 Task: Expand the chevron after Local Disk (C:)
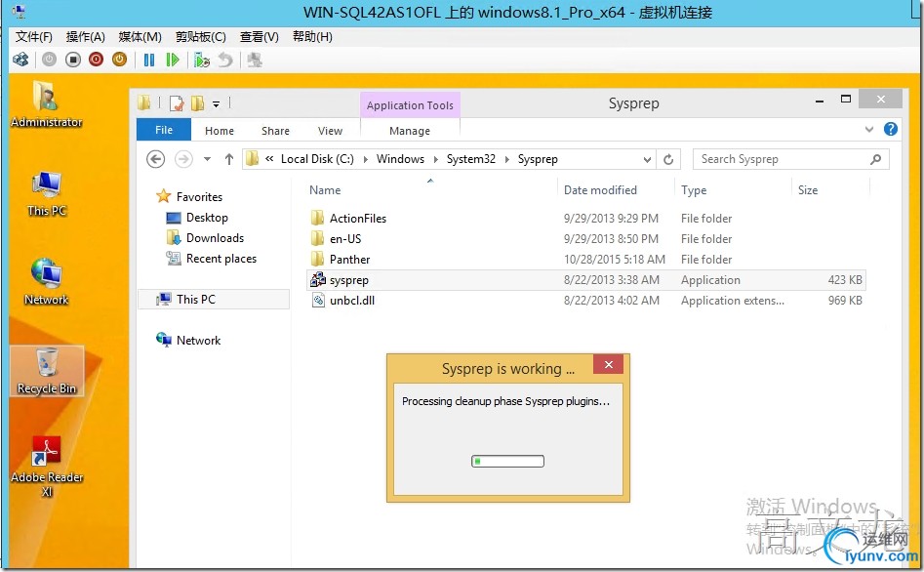pos(365,159)
